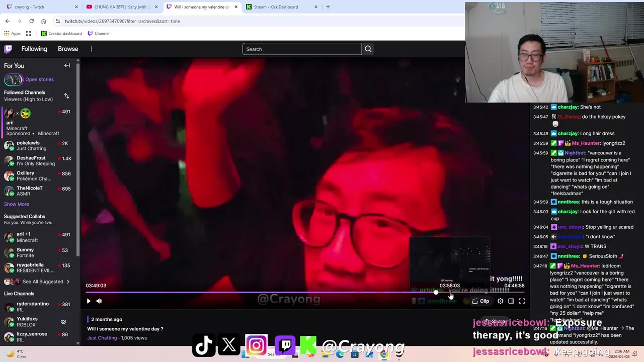Open See All Suggested collabs
This screenshot has height=362, width=644.
[43, 282]
